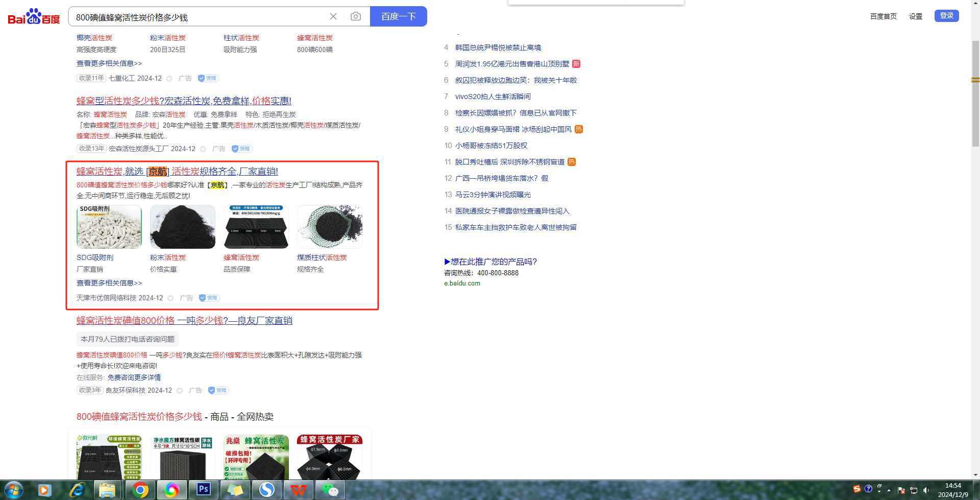Open 百度首页 link

(x=884, y=16)
